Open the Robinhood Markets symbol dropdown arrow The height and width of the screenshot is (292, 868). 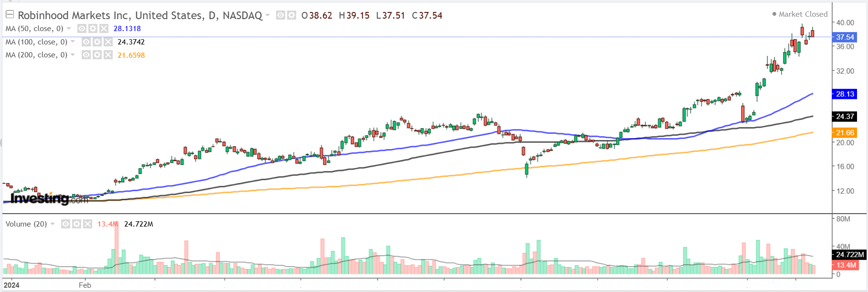tap(268, 15)
